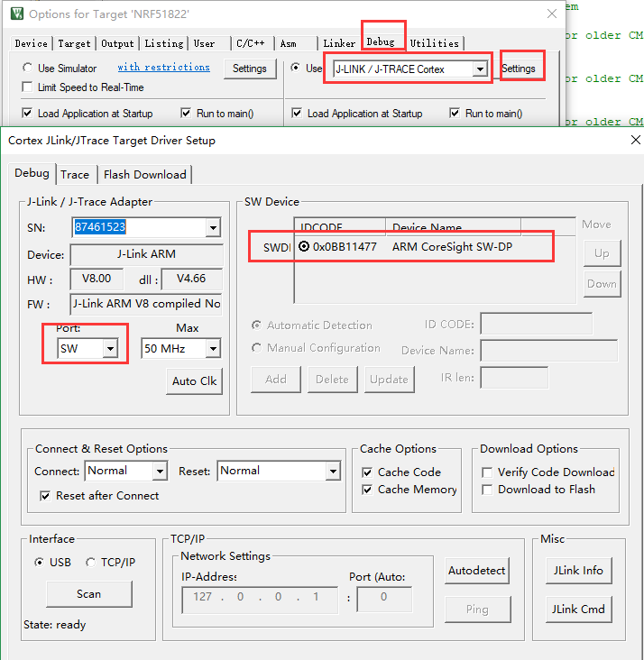Close the Cortex JLink/JTrace Driver Setup dialog
The width and height of the screenshot is (644, 660).
tap(636, 140)
